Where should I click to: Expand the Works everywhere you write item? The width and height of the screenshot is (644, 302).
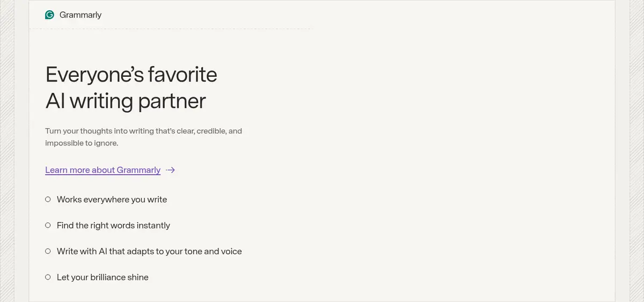(x=112, y=200)
